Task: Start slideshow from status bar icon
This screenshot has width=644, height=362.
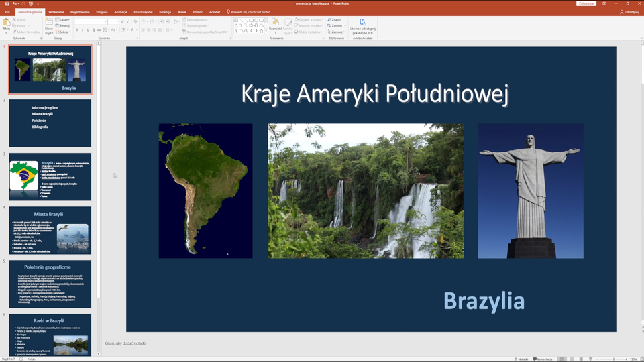Action: (x=589, y=359)
